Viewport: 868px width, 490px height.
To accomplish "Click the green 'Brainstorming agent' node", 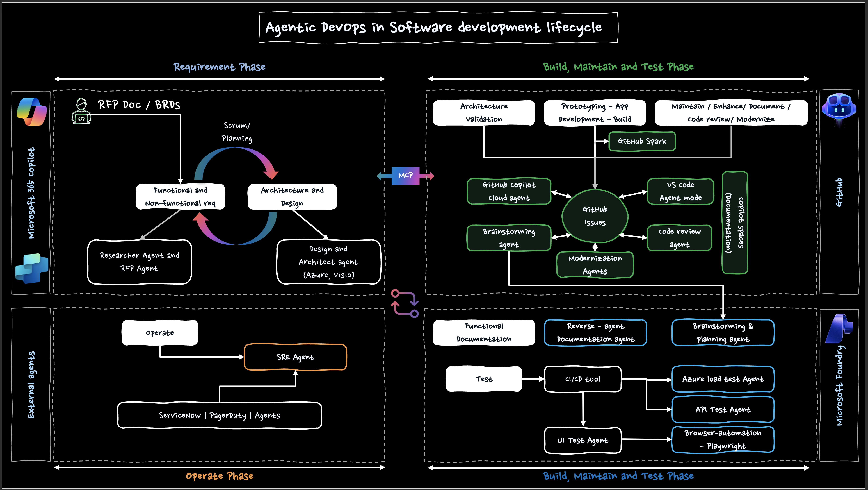I will click(x=509, y=238).
